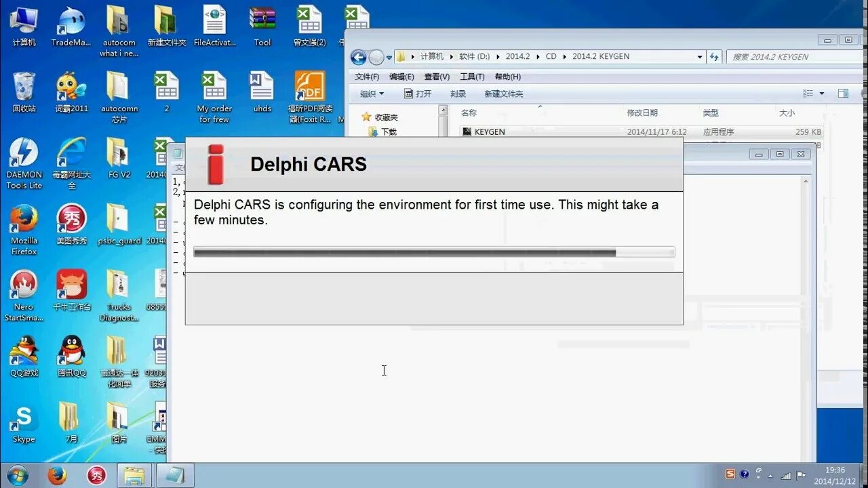The image size is (868, 488).
Task: Open the 7月 folder
Action: coord(71,422)
